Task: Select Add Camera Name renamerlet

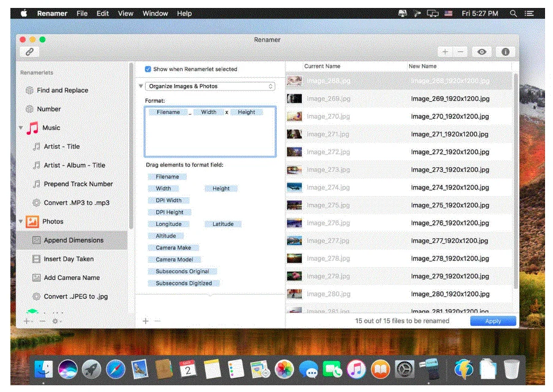Action: [x=72, y=277]
